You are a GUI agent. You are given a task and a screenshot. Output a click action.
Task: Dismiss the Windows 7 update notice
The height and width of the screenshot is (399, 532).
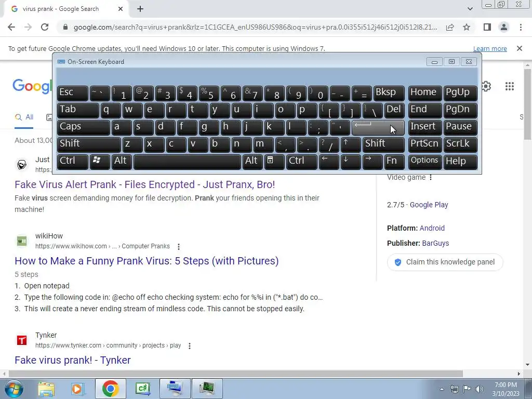520,48
